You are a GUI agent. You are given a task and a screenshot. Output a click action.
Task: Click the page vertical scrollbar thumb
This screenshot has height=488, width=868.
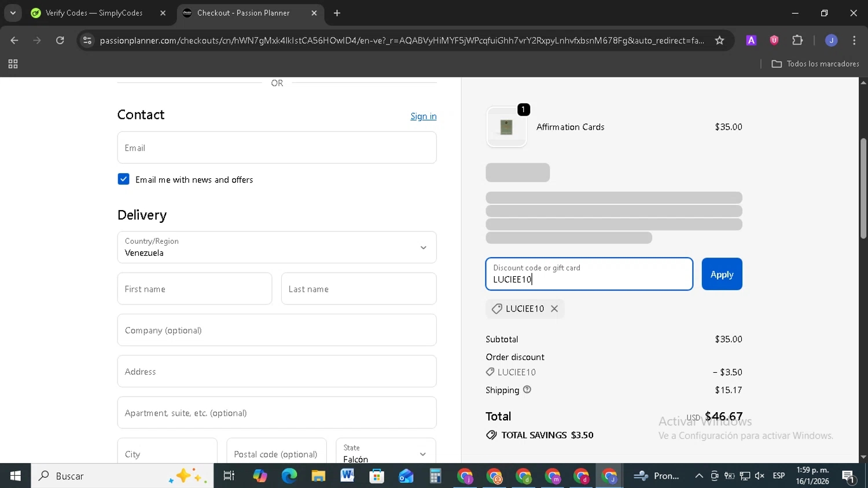tap(863, 189)
